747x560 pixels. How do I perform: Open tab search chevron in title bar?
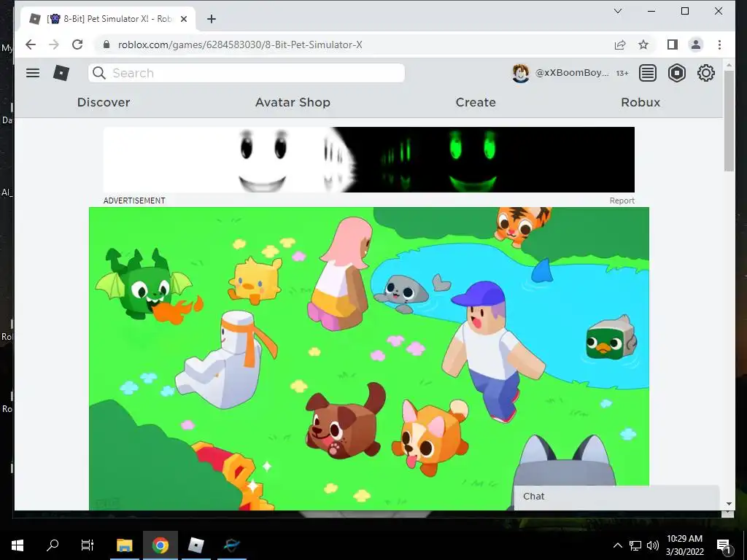[x=618, y=11]
